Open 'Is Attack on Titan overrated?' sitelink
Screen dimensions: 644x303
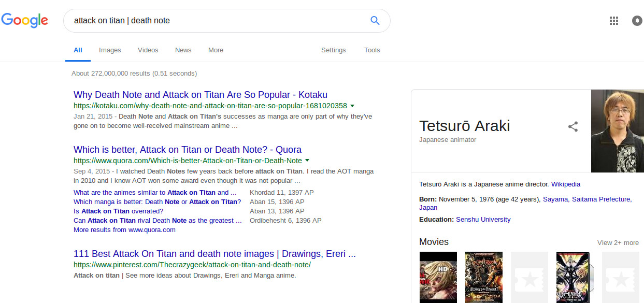(119, 211)
